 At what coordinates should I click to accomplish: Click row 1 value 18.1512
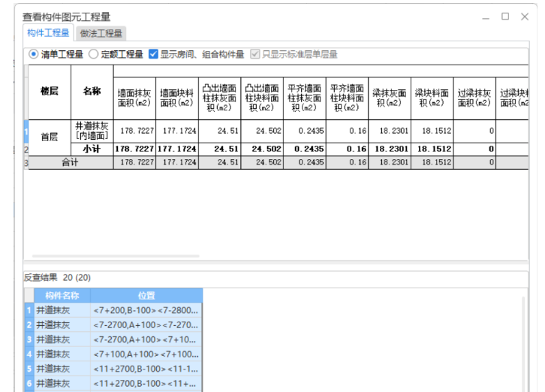(x=432, y=131)
